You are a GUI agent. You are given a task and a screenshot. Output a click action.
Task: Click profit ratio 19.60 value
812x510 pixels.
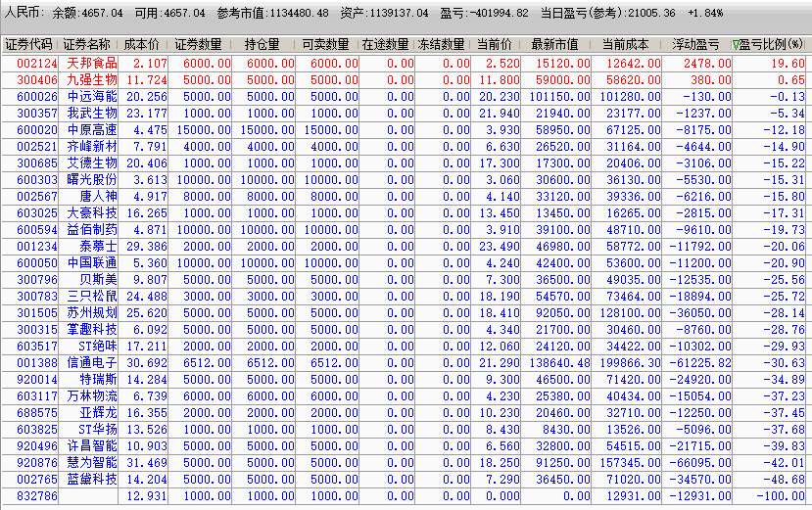coord(788,64)
